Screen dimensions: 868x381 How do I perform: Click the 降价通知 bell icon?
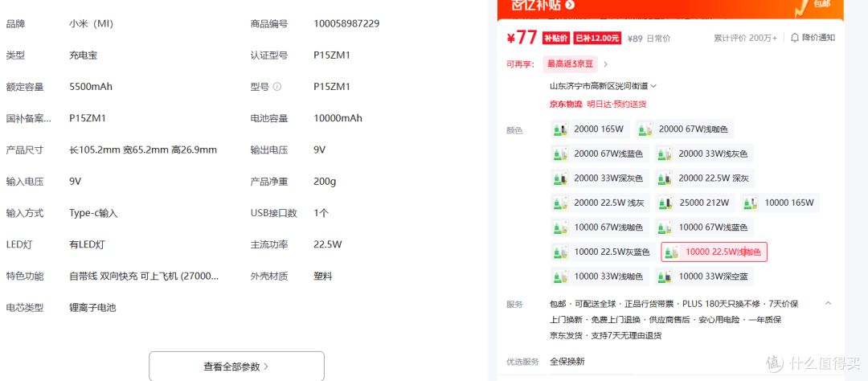(795, 38)
